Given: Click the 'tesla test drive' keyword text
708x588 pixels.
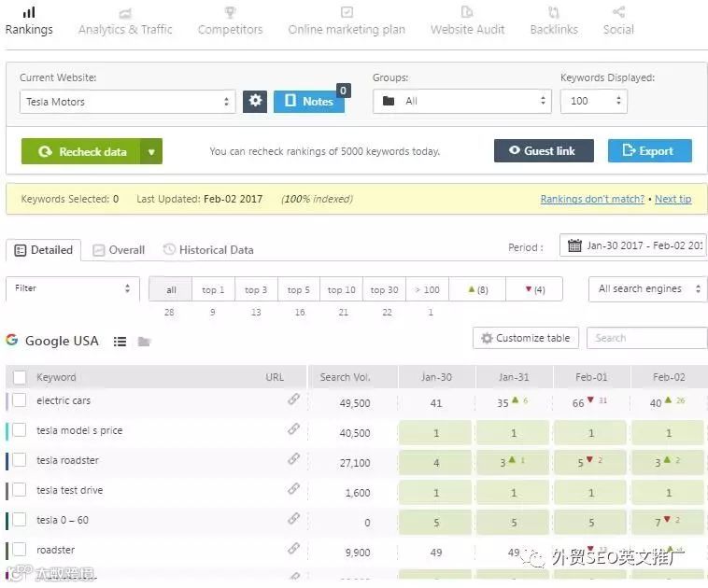Looking at the screenshot, I should (69, 490).
